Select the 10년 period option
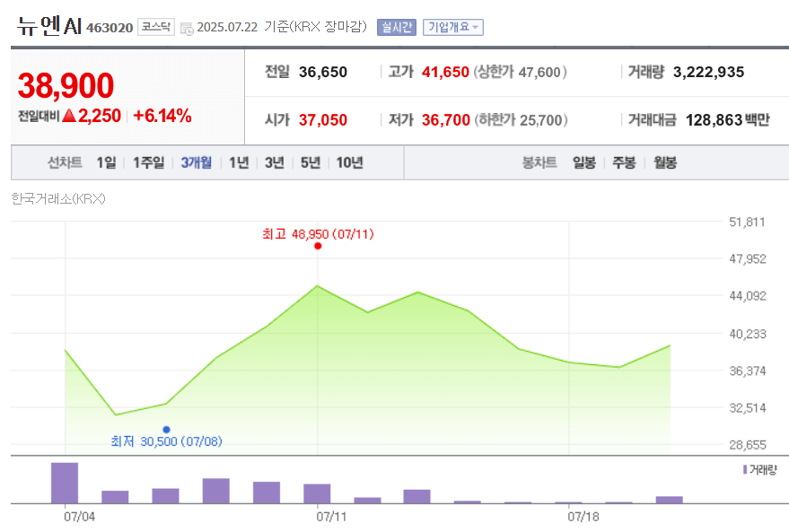Viewport: 789px width, 532px height. [350, 161]
